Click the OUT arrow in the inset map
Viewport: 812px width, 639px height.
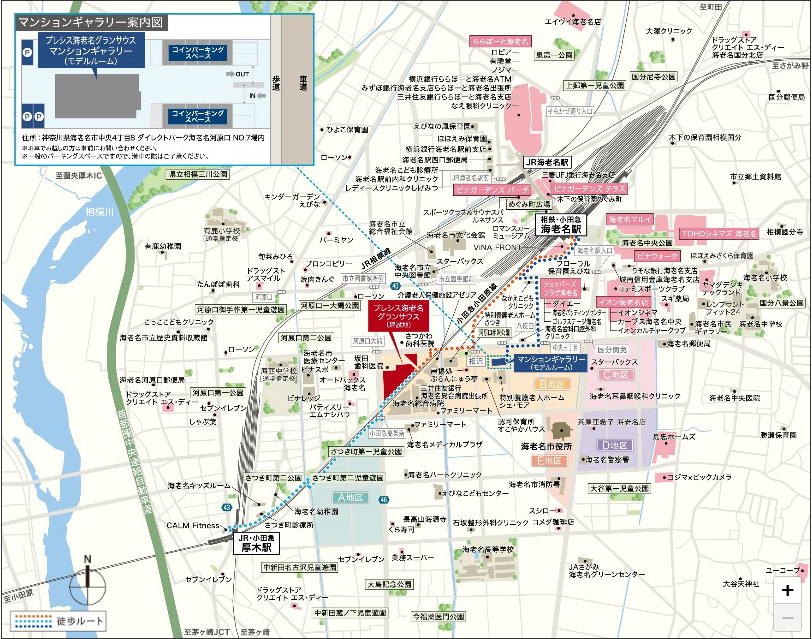coord(241,74)
